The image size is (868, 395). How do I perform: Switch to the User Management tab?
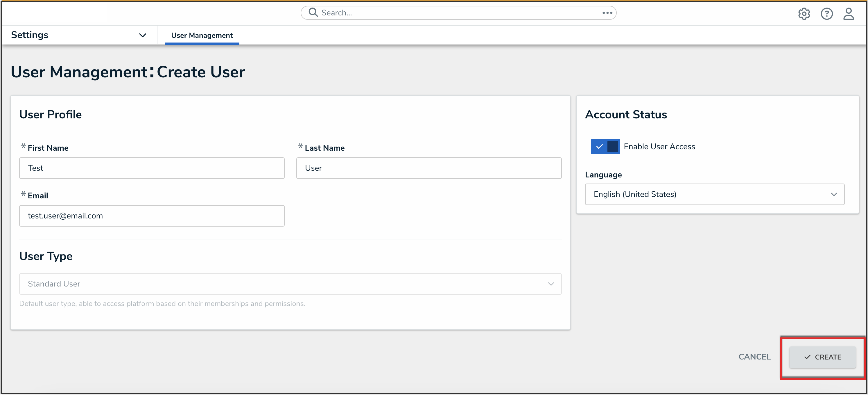coord(202,35)
